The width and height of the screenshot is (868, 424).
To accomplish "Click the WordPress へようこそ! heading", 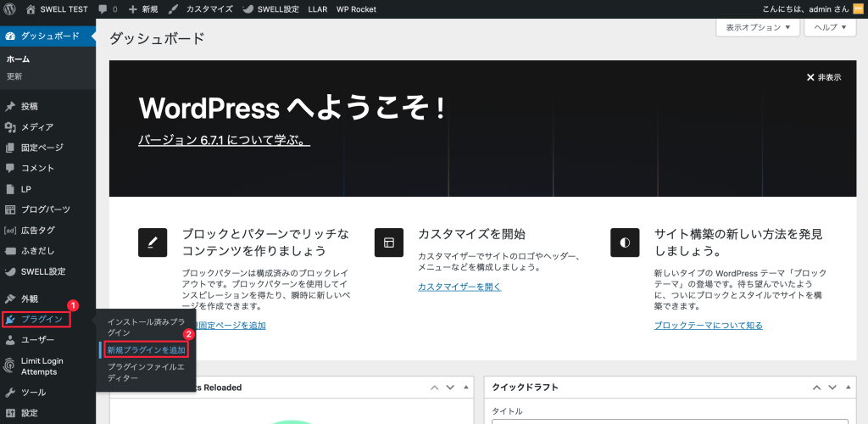I will (292, 108).
